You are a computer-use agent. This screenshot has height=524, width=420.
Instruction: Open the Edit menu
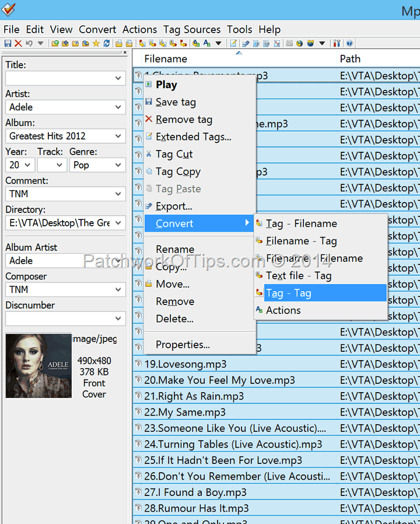point(35,29)
